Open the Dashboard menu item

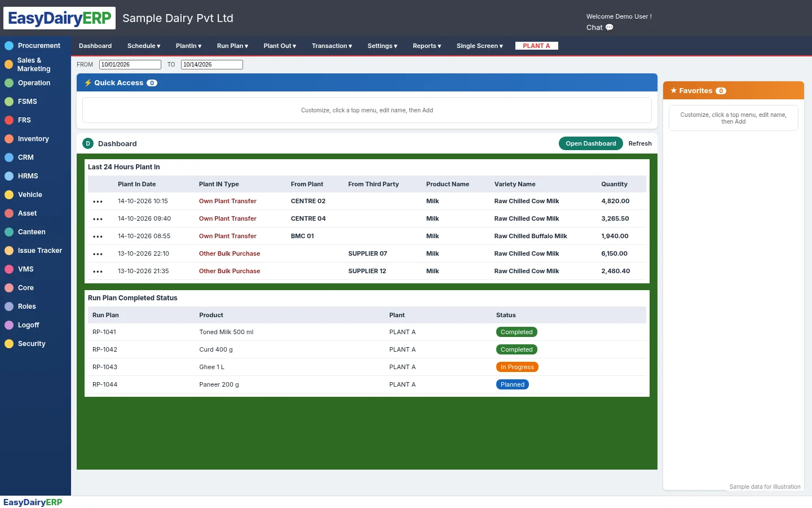95,46
